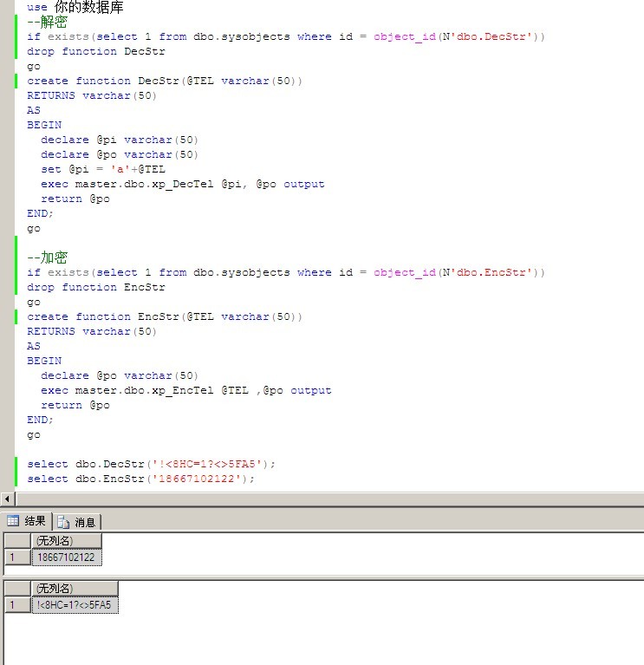Click the select dbo.EncStr query line
The image size is (644, 665).
tap(140, 479)
